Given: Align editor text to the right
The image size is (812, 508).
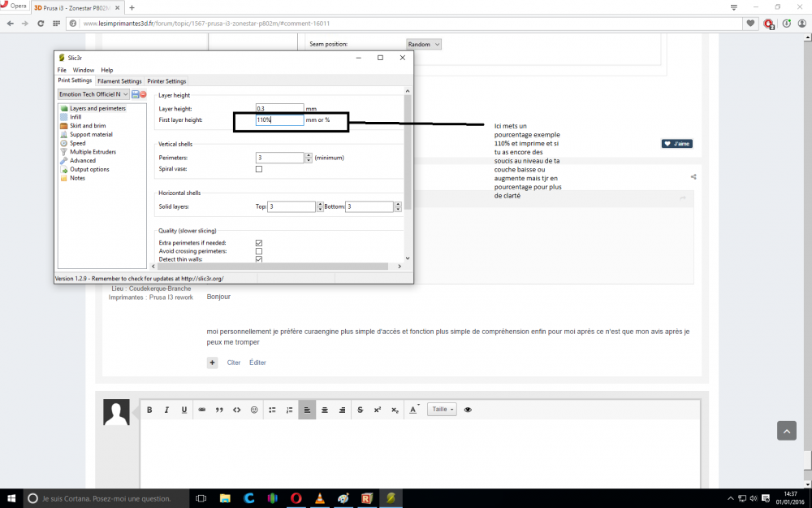Looking at the screenshot, I should (343, 410).
